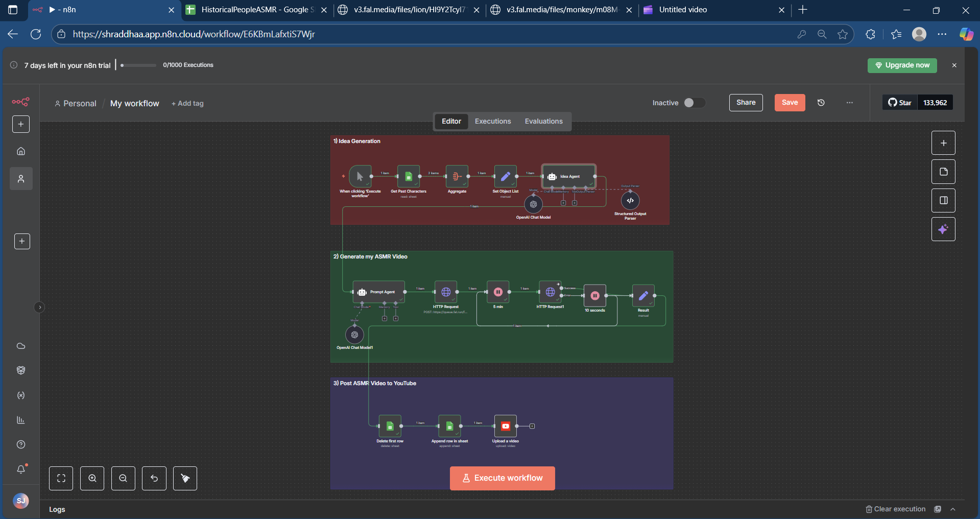Open workflow history clock icon
980x519 pixels.
click(821, 103)
